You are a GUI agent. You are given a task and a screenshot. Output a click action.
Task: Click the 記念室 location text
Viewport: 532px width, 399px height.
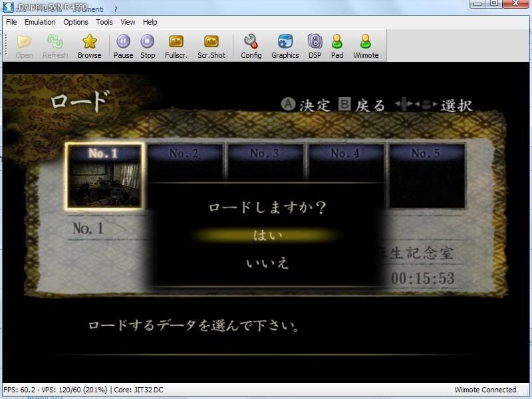[x=430, y=253]
